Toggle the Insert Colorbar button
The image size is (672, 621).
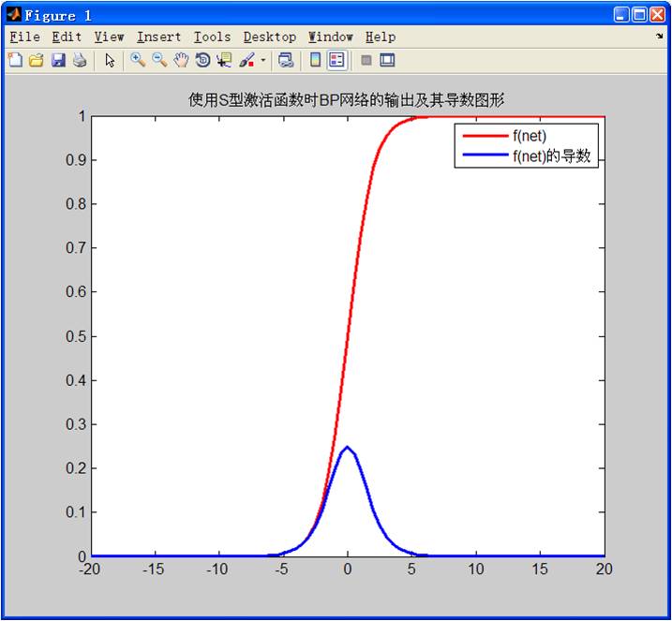coord(316,60)
